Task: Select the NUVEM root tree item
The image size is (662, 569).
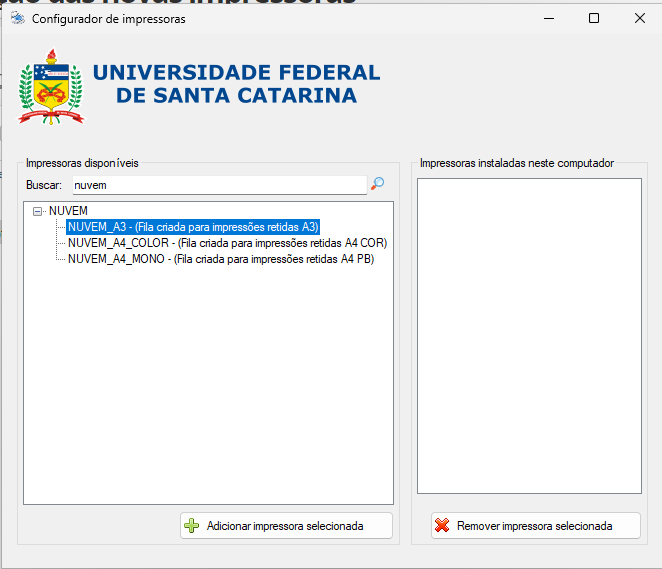Action: click(x=68, y=211)
